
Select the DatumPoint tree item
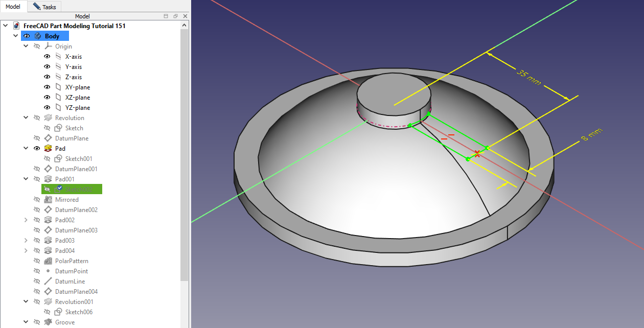[x=71, y=271]
